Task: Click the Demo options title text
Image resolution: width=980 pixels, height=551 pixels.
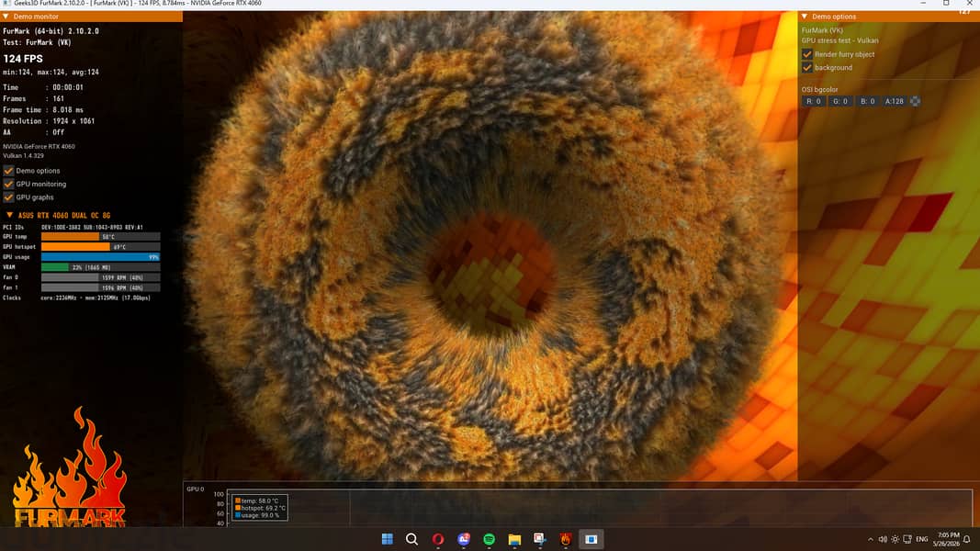Action: tap(834, 17)
